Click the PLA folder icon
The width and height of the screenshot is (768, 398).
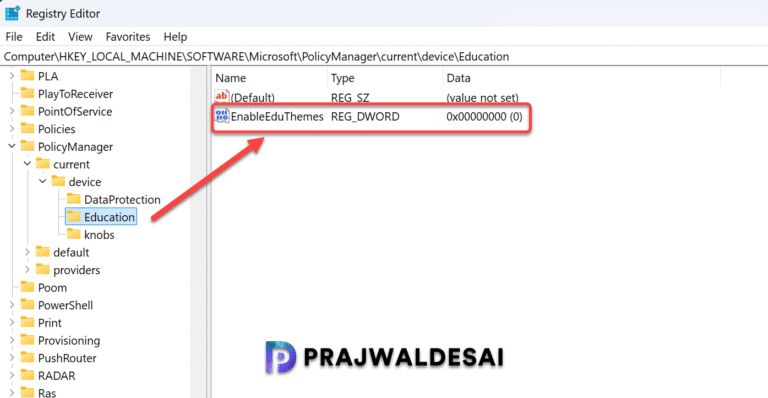(27, 76)
